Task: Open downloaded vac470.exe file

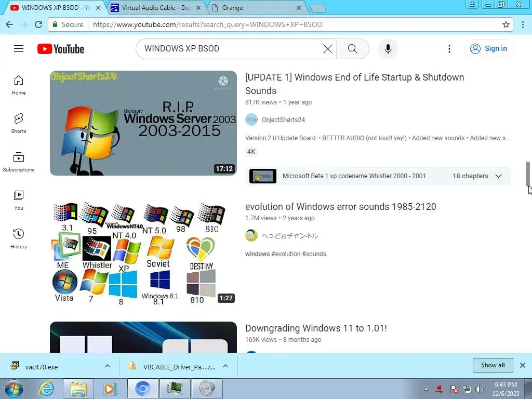Action: click(x=42, y=367)
